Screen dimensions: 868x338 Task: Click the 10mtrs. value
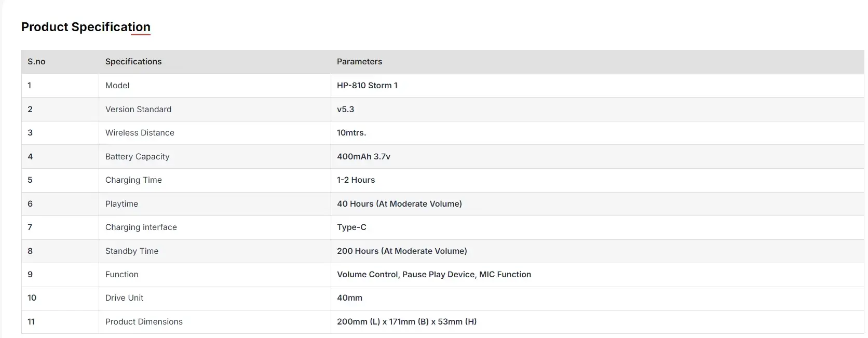point(351,133)
